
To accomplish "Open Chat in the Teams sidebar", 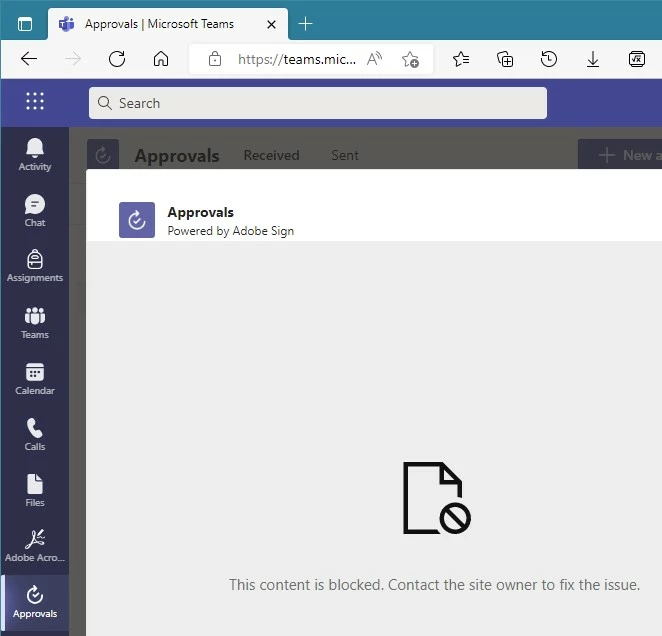I will click(x=35, y=210).
